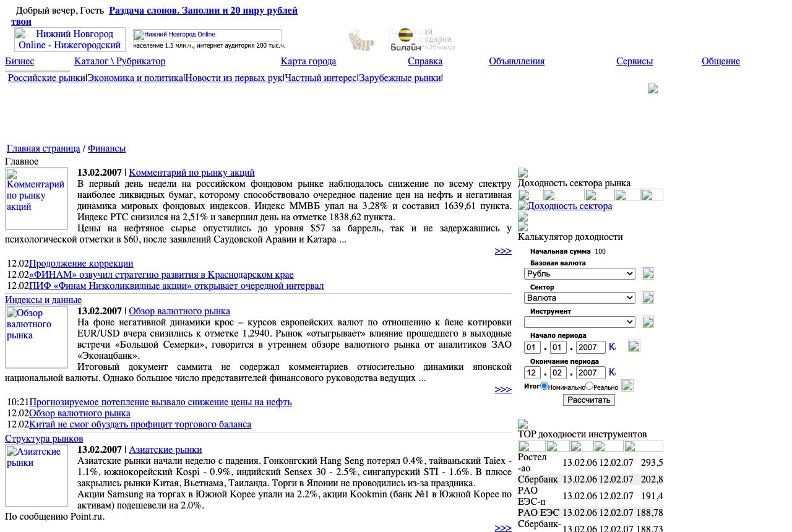Click Нижний Новгород Online logo image
Viewport: 792px width, 532px height.
click(x=70, y=40)
